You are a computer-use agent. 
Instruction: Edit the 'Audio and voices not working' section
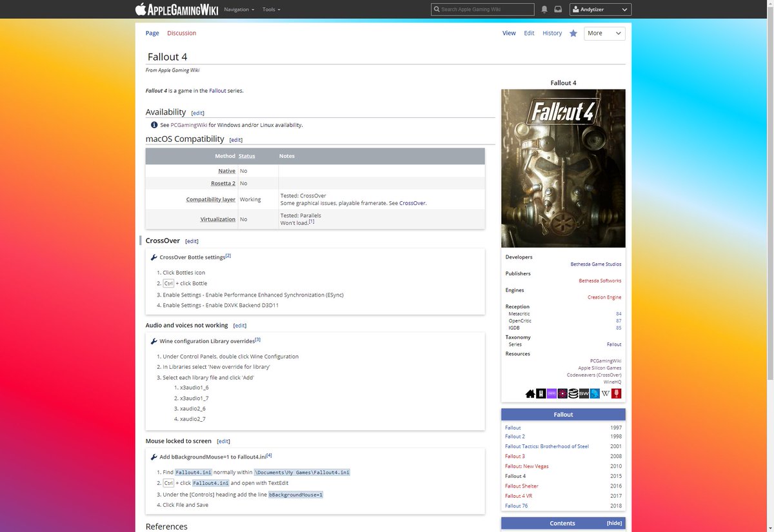click(x=239, y=326)
